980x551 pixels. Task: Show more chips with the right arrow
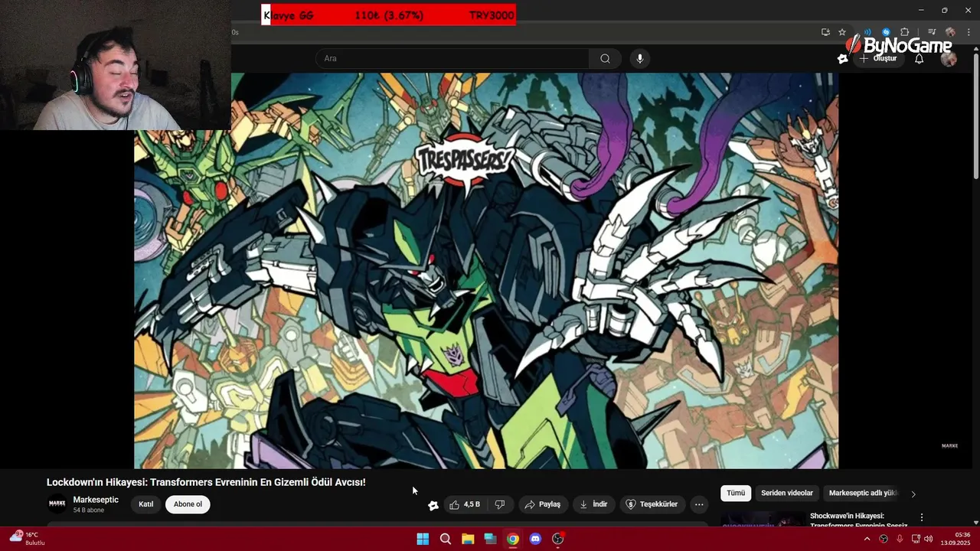point(913,494)
